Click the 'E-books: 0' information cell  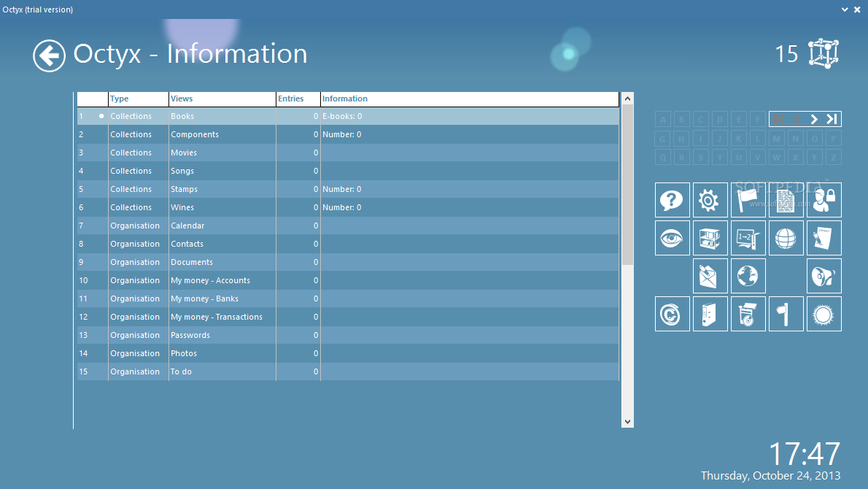(470, 116)
